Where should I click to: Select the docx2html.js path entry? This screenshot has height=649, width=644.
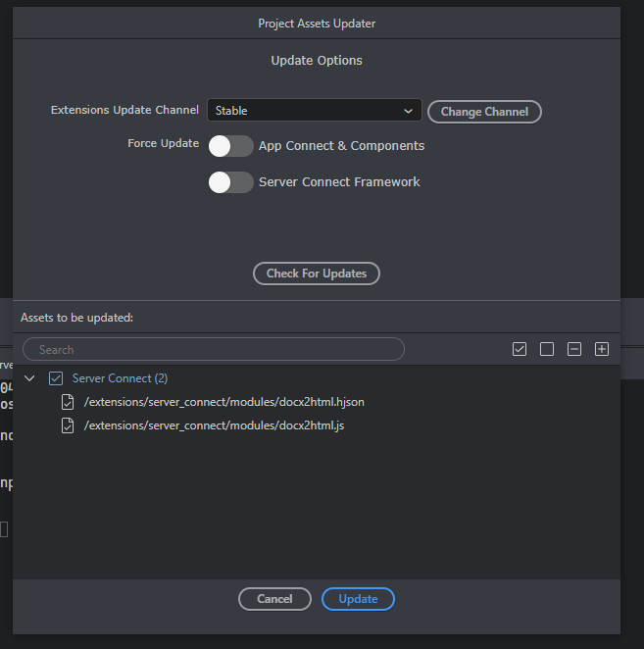(x=214, y=425)
